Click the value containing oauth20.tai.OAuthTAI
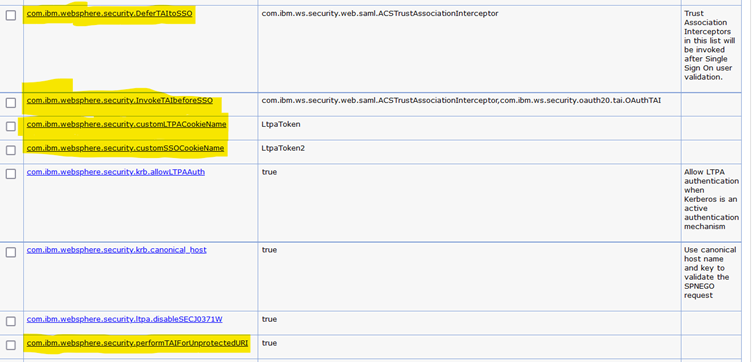 pos(461,100)
